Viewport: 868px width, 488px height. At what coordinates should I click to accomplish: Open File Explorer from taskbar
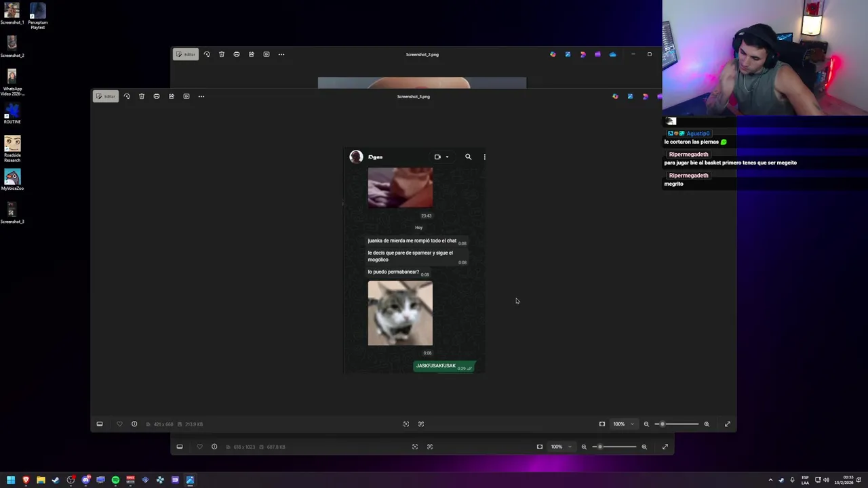pos(41,480)
